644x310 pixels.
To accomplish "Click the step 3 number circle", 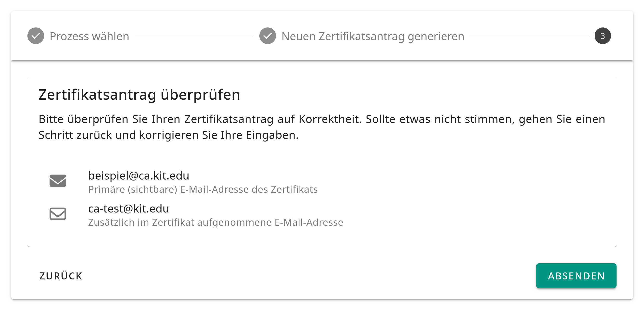I will tap(603, 36).
